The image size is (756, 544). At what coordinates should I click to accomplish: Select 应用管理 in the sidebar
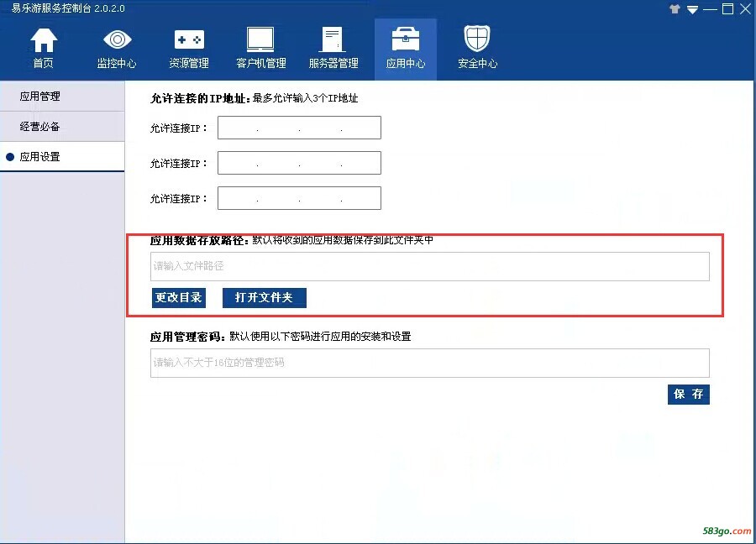coord(62,97)
